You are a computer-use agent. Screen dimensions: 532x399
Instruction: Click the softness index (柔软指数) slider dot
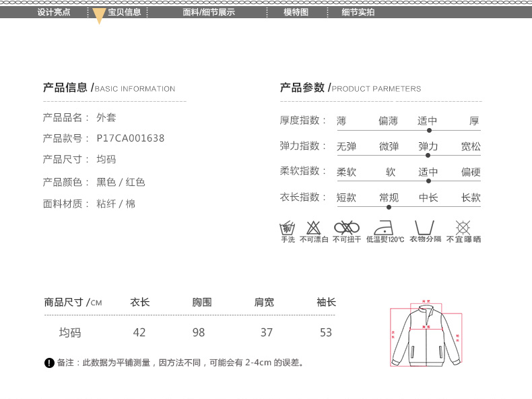coord(429,181)
